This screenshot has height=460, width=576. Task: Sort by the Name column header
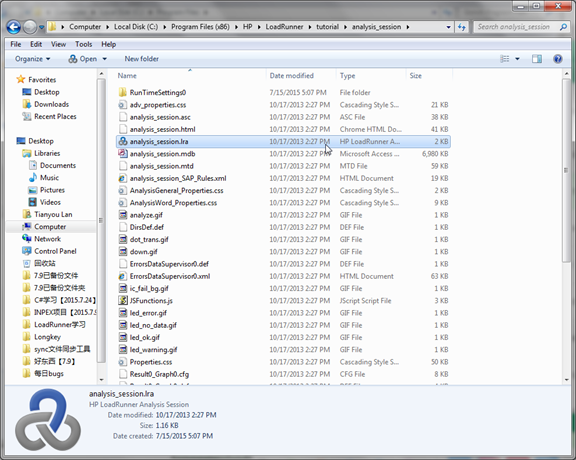click(x=127, y=76)
